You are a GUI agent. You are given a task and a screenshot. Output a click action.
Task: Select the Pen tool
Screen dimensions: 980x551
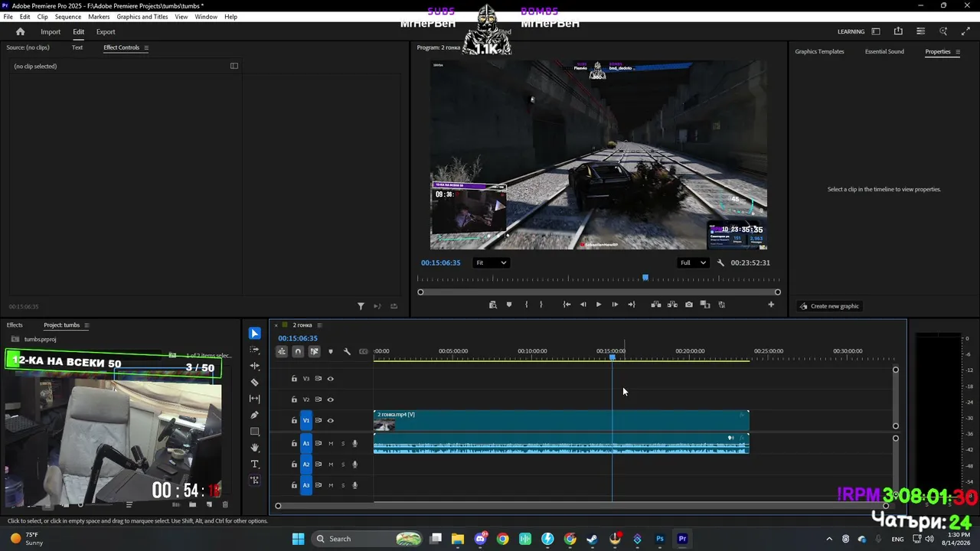tap(255, 415)
